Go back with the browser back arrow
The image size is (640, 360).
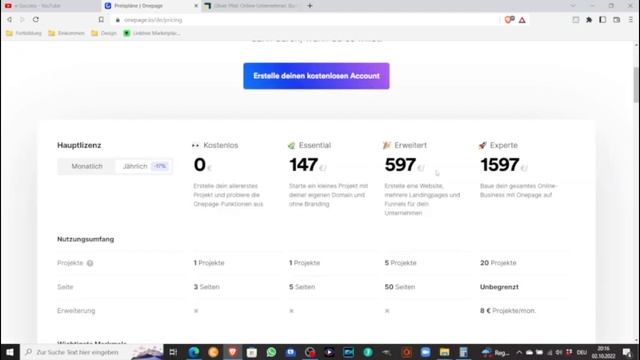click(x=9, y=20)
